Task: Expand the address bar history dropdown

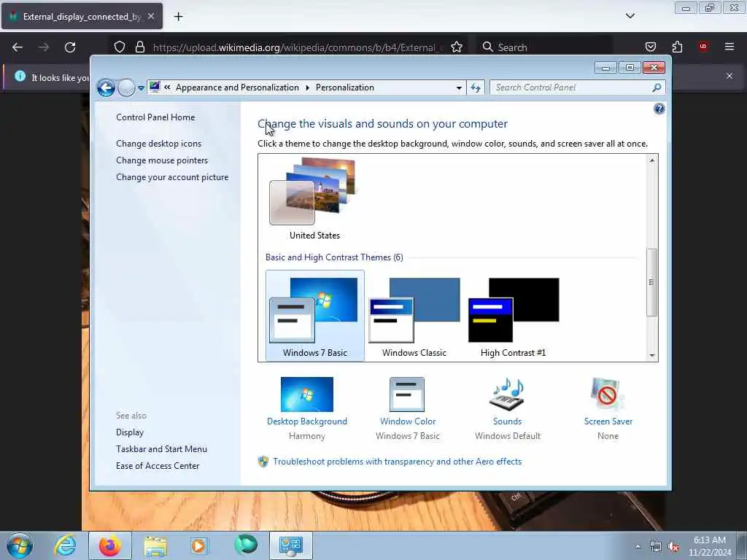Action: (459, 87)
